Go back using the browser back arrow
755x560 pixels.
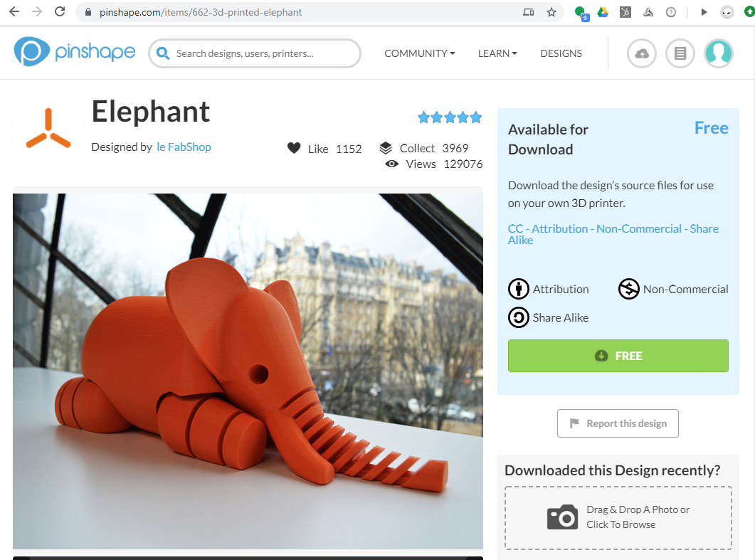pyautogui.click(x=14, y=11)
